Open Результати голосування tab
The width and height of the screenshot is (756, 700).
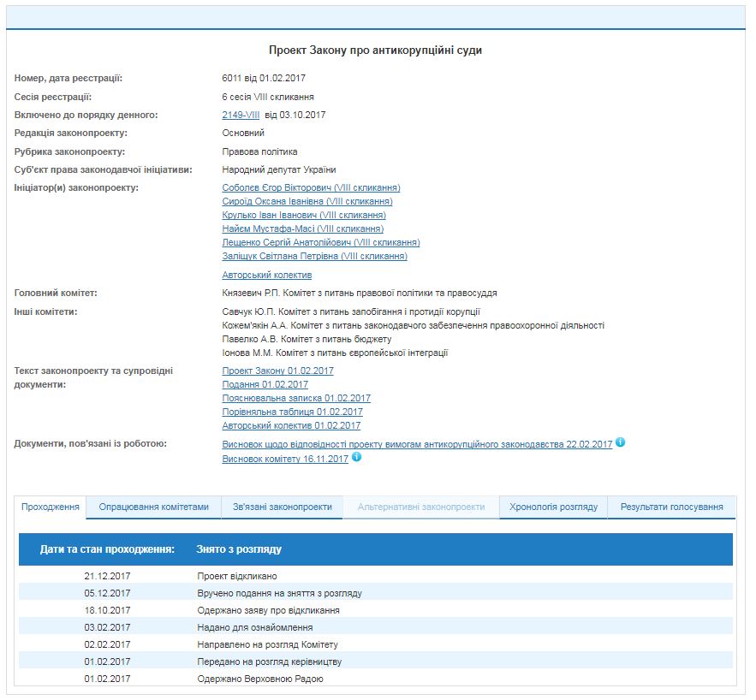[671, 507]
